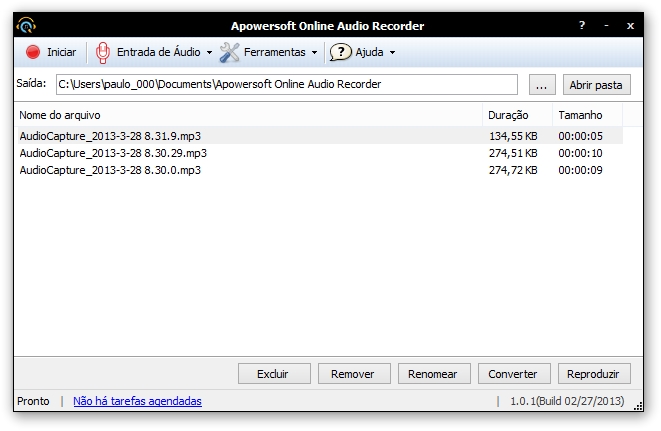Click the Converter button
Image resolution: width=661 pixels, height=431 pixels.
[514, 374]
